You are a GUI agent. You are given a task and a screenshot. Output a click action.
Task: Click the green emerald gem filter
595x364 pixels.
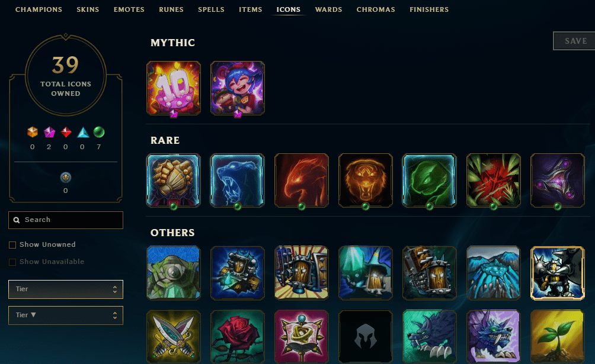click(x=98, y=132)
